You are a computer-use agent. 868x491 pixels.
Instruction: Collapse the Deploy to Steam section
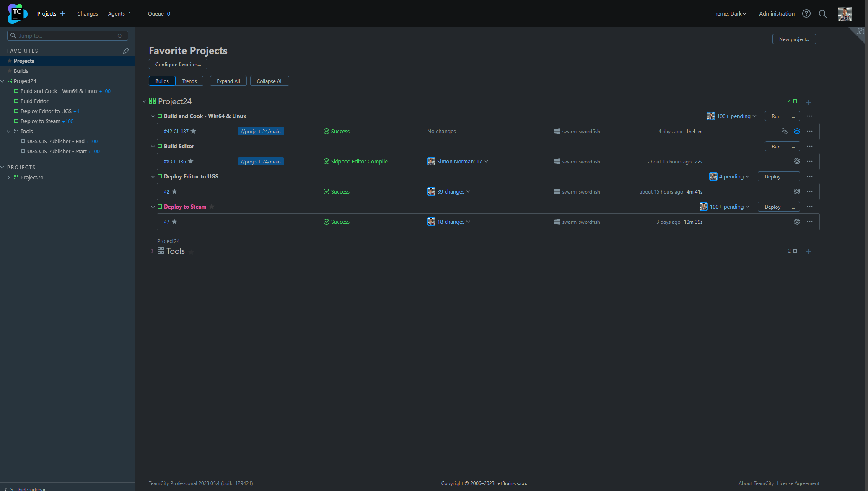[x=153, y=207]
